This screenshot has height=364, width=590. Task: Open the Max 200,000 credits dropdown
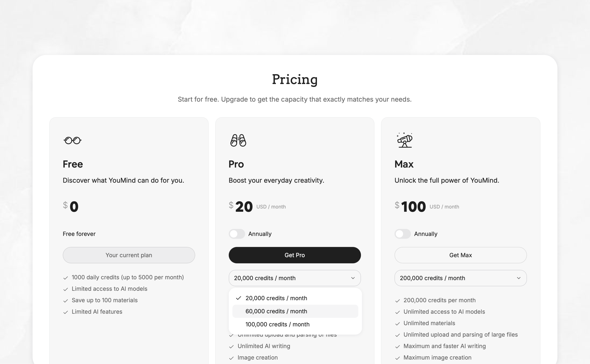460,278
